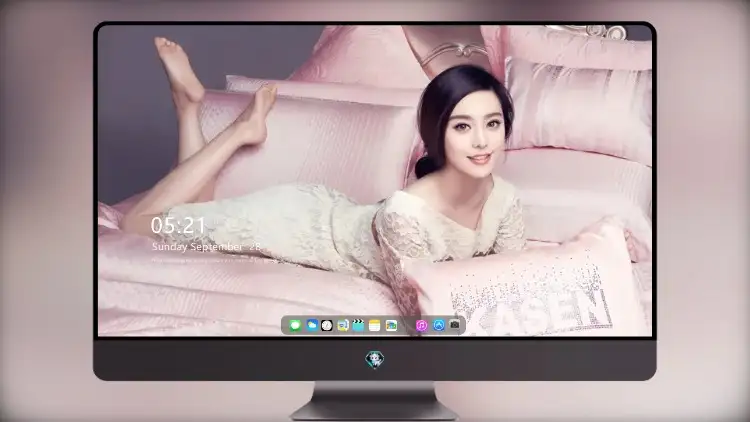The height and width of the screenshot is (422, 750).
Task: Open the Clock app in the dock
Action: tap(327, 325)
